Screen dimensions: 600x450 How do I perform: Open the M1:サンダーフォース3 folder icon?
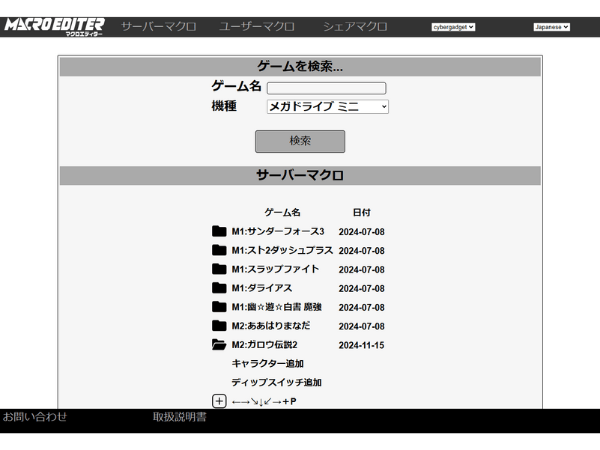tap(219, 231)
